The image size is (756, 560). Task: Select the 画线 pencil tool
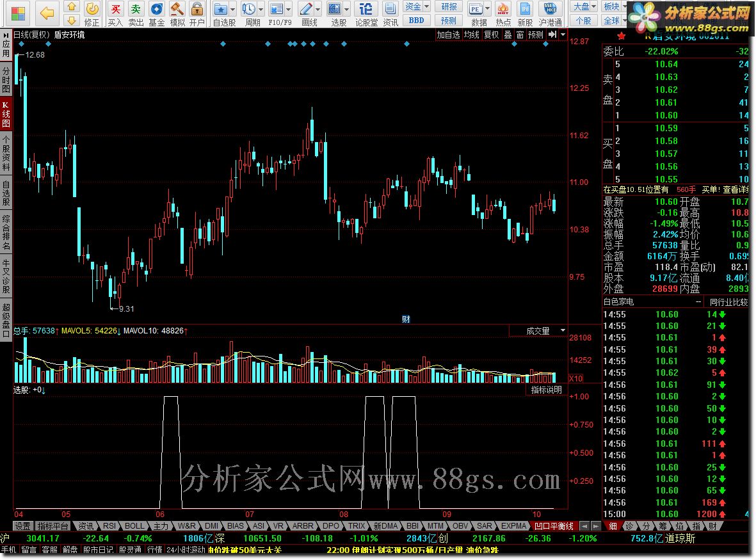(x=306, y=13)
